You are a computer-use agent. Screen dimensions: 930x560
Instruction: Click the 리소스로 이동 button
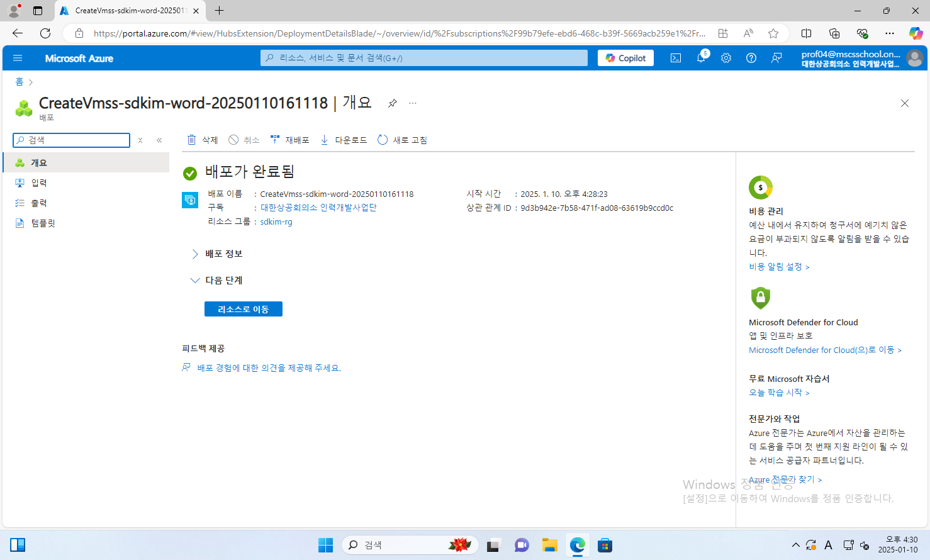click(x=244, y=309)
